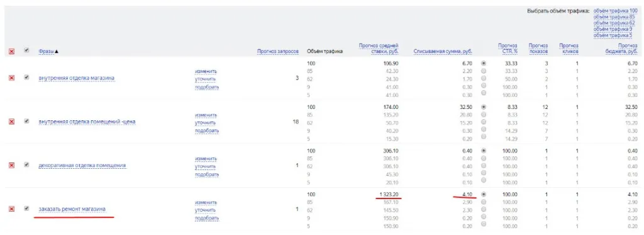Viewport: 644px width, 235px height.
Task: Click 'уточнить' for 'декоративная отделка помещения'
Action: tap(206, 167)
